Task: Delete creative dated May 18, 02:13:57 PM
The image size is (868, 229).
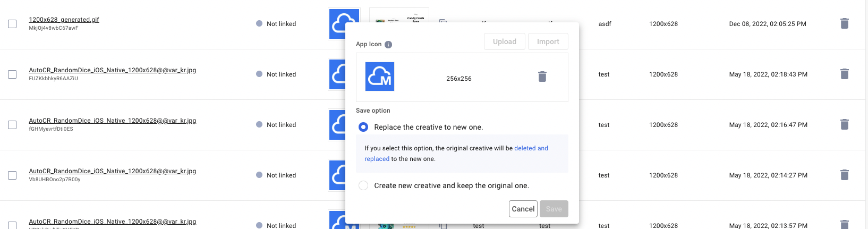Action: [x=845, y=224]
